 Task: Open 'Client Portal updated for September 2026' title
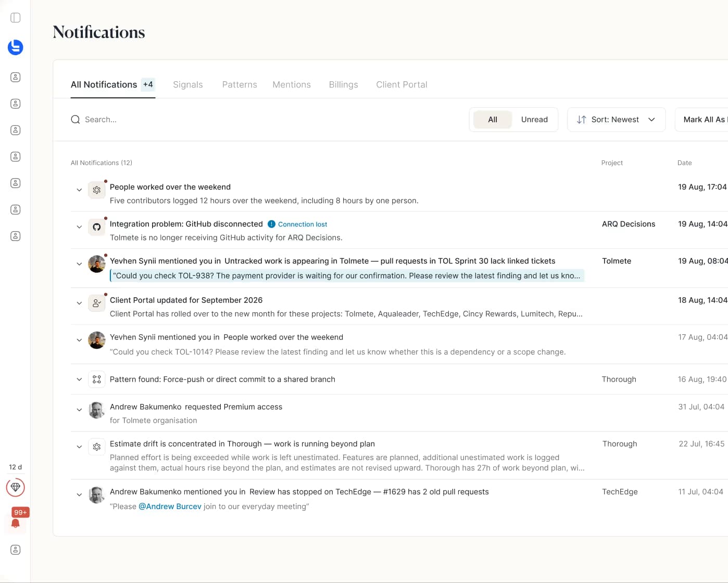point(186,300)
